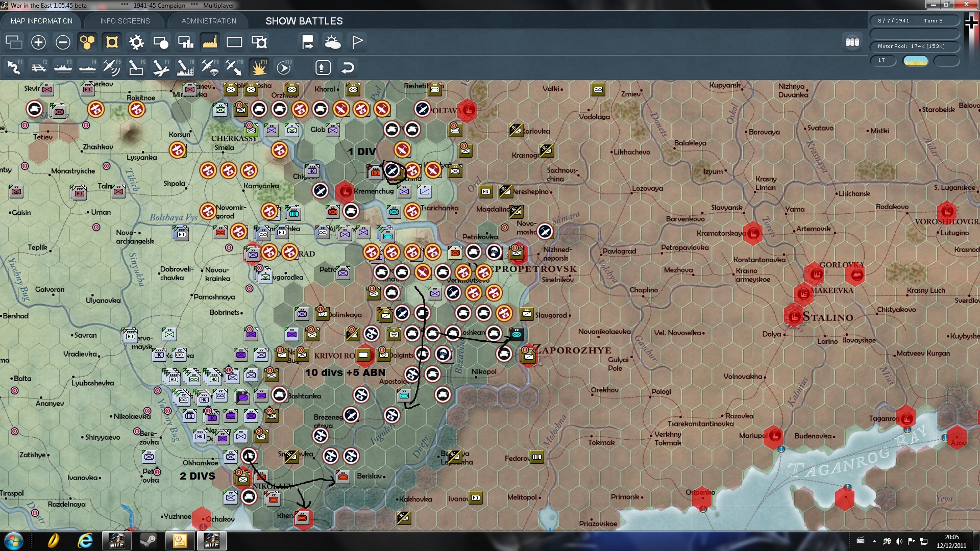Click the undo move arrow
The width and height of the screenshot is (980, 551).
point(348,67)
